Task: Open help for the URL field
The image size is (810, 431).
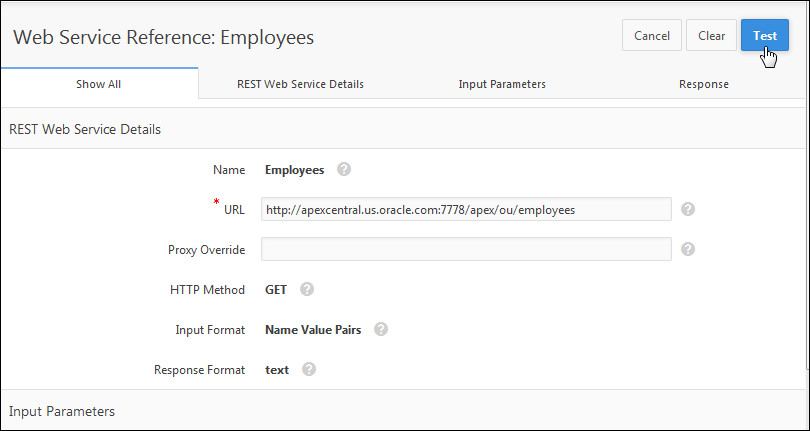Action: coord(688,209)
